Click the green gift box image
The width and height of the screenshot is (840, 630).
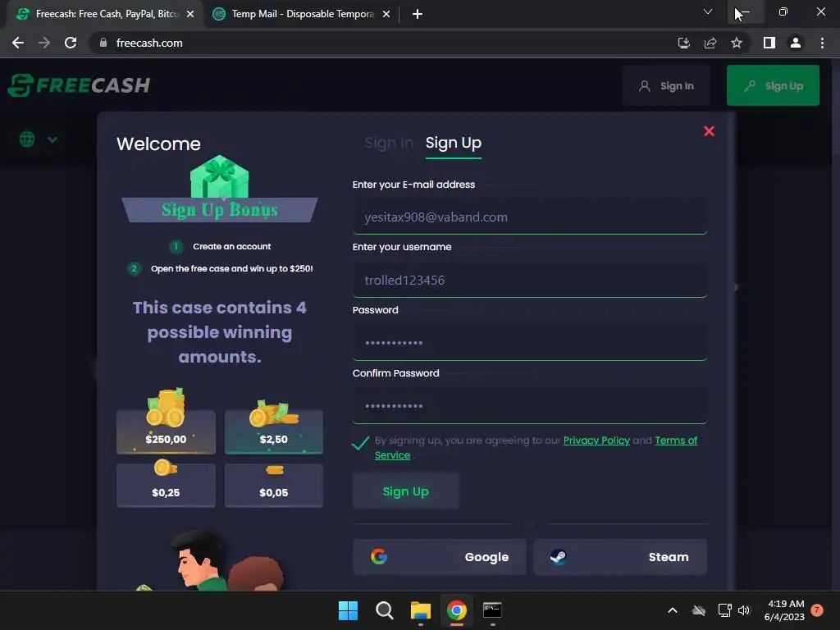(x=220, y=177)
